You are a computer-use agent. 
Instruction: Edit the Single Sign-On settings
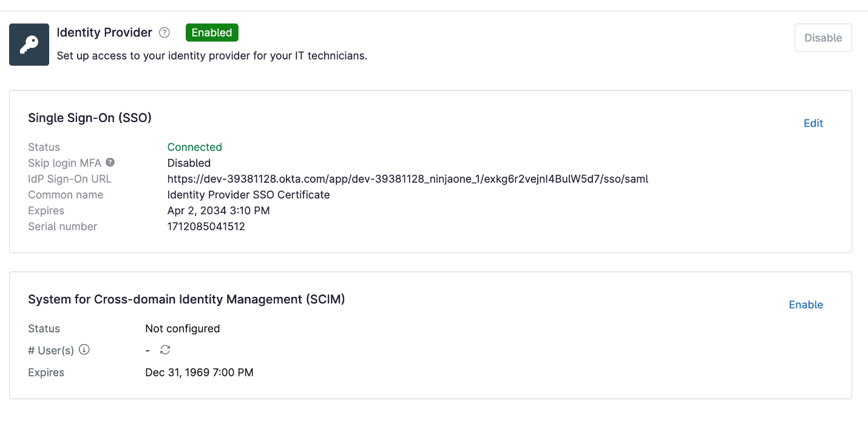[x=813, y=123]
